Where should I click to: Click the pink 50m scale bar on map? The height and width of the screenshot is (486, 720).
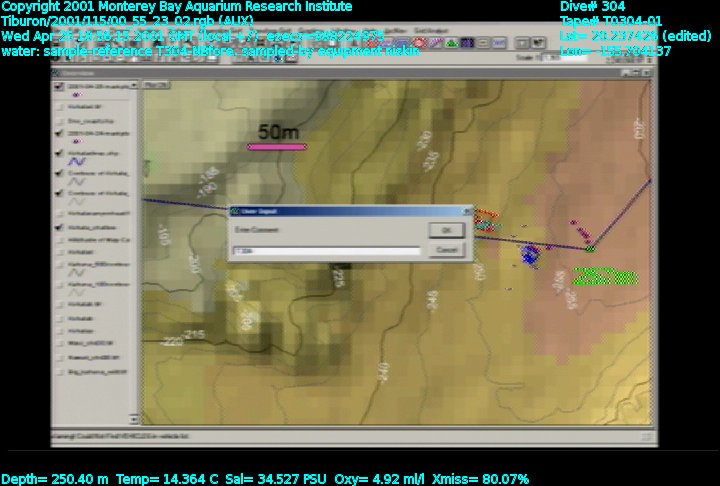point(276,147)
